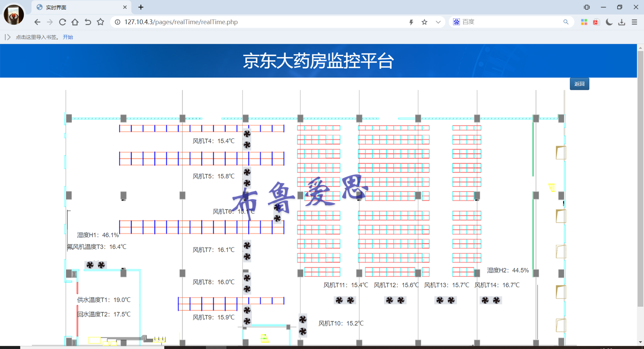Click the page vertical scrollbar
This screenshot has width=644, height=349.
pyautogui.click(x=640, y=179)
